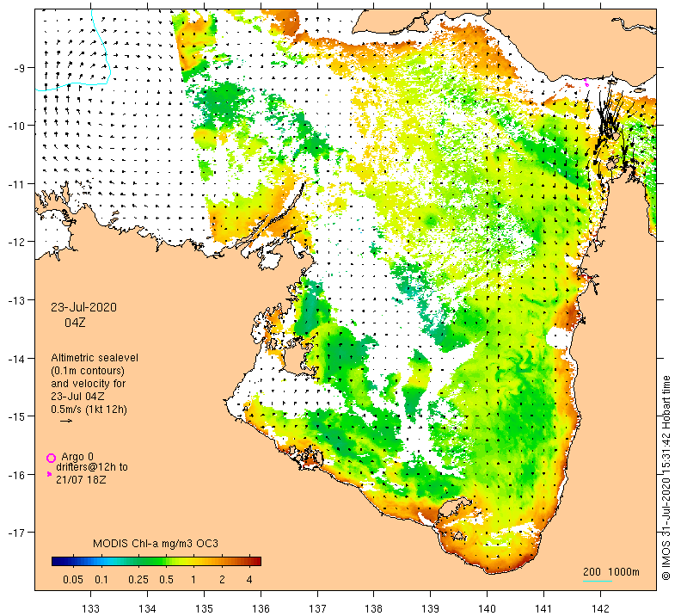Click the '21/07 18Z' legend text
681x616 pixels.
[x=81, y=480]
